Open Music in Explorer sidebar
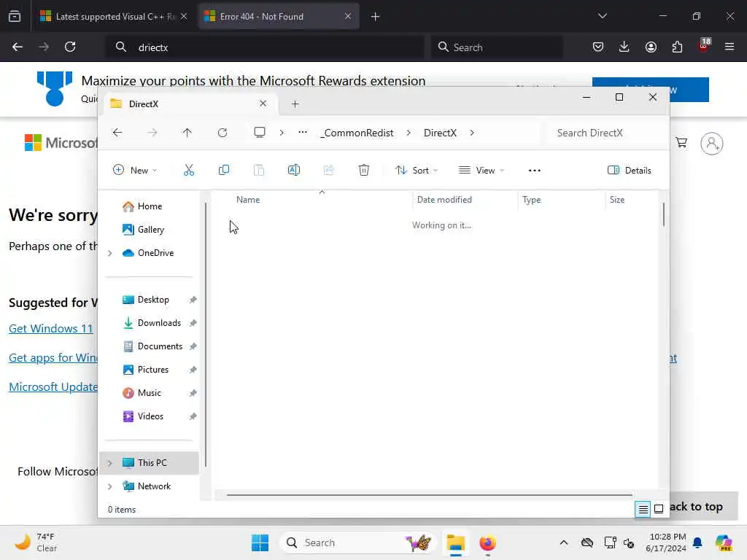Image resolution: width=747 pixels, height=560 pixels. (x=149, y=393)
